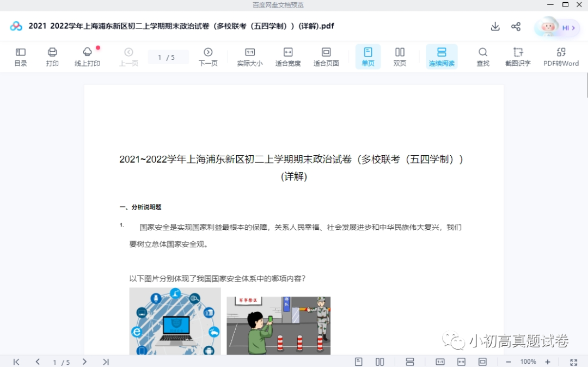Click the 打印 print icon
The image size is (588, 367).
pos(52,57)
